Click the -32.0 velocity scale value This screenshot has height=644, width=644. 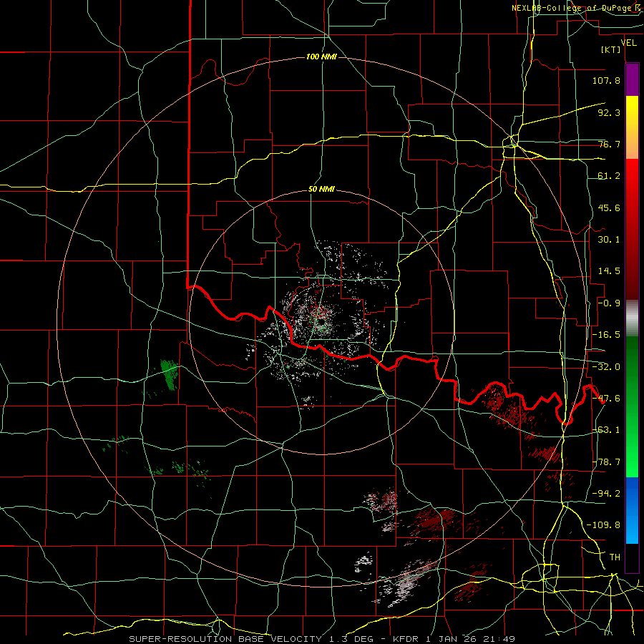[606, 367]
